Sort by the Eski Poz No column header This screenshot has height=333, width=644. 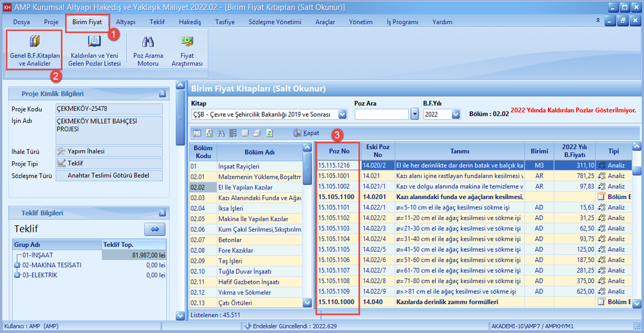[x=378, y=151]
